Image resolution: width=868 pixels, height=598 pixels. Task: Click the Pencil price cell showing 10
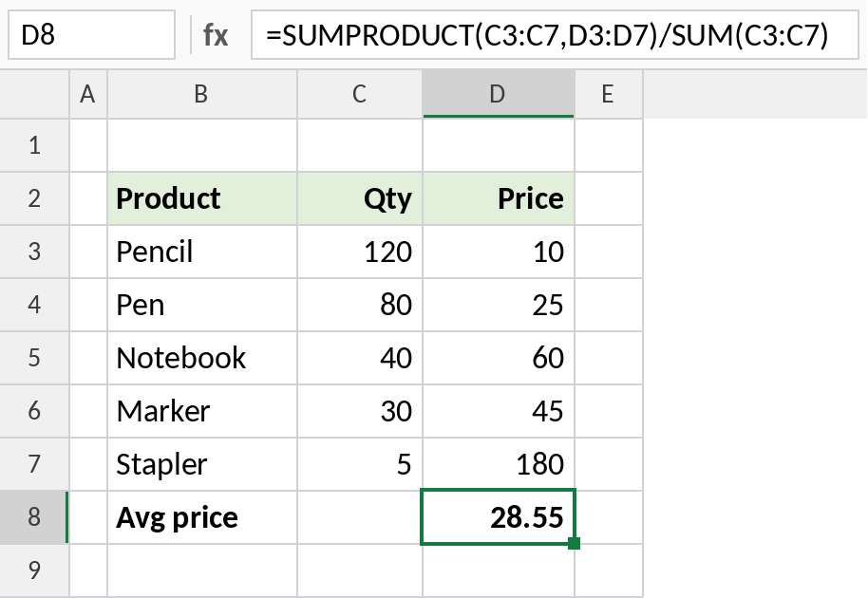499,252
